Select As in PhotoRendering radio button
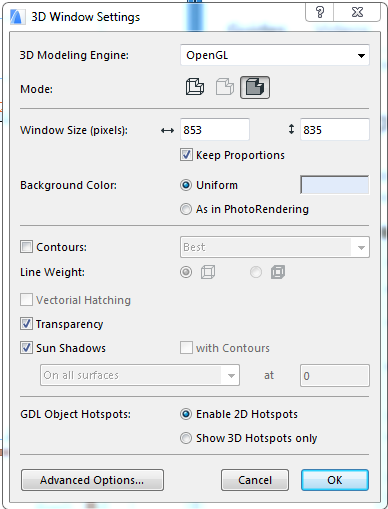388x509 pixels. [x=186, y=209]
